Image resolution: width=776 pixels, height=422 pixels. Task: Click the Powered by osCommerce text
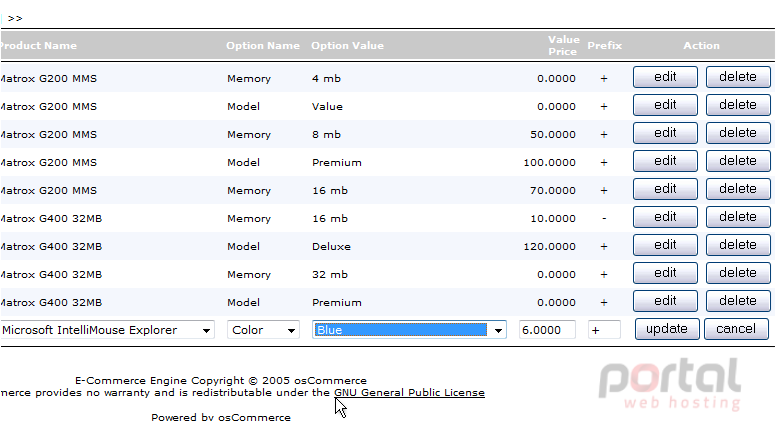point(221,417)
